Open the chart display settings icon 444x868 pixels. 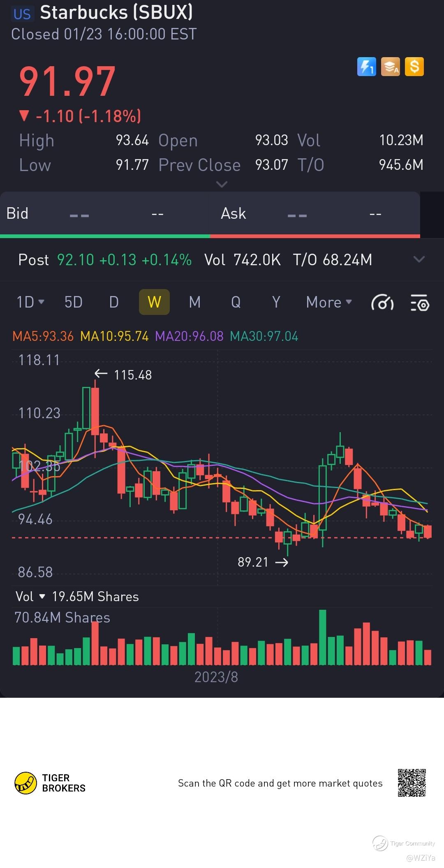tap(420, 303)
